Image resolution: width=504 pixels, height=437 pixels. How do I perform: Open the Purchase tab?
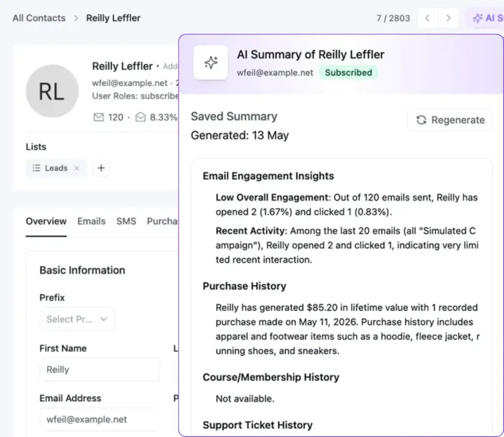click(x=162, y=221)
